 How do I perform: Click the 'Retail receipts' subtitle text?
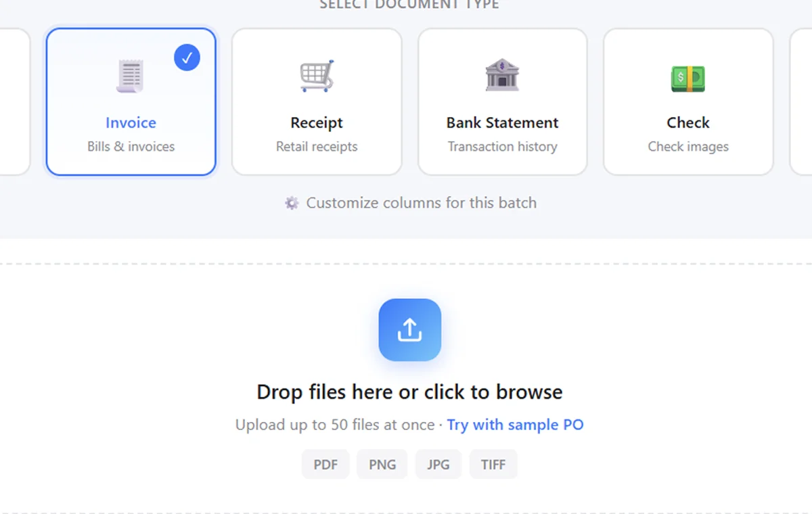pos(317,147)
